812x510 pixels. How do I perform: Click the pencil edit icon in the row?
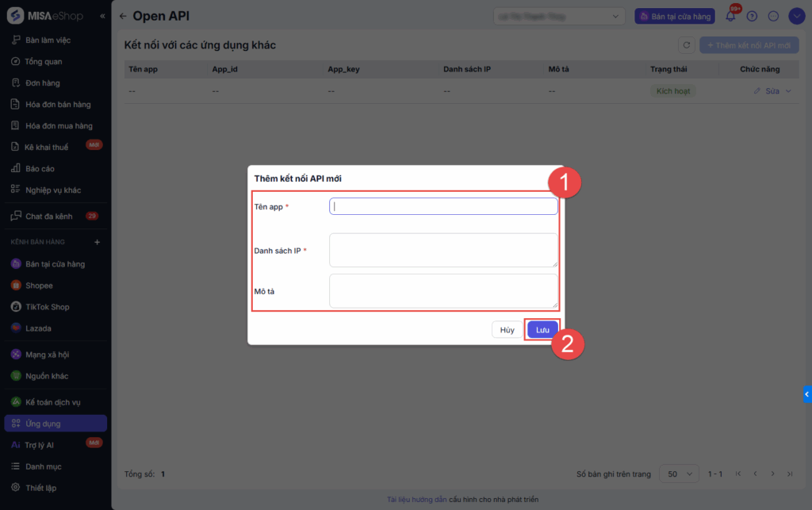click(756, 91)
